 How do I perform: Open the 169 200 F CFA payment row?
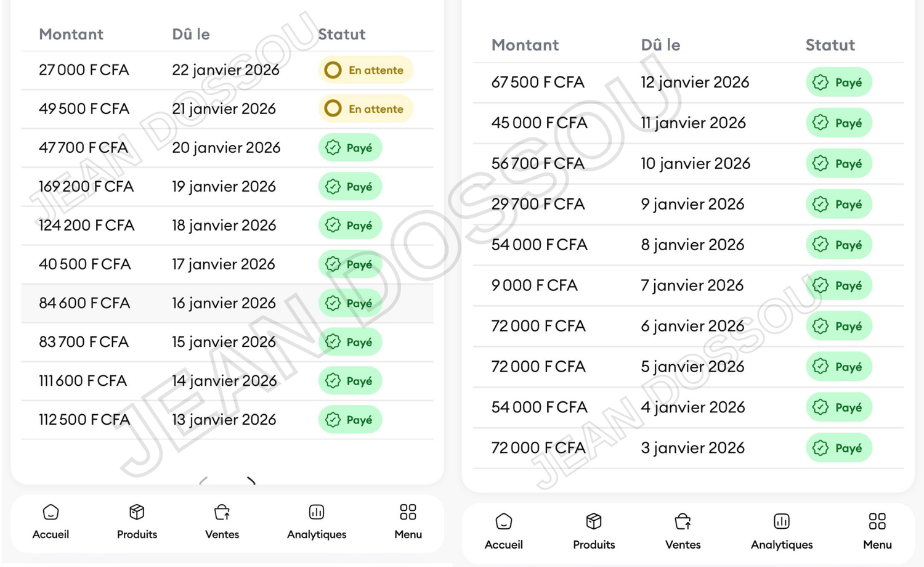click(227, 187)
